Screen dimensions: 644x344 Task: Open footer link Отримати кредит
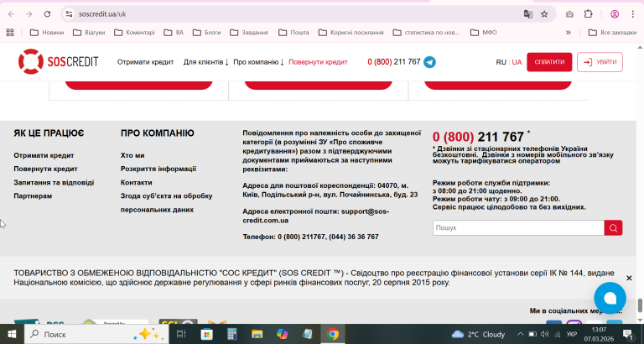44,155
